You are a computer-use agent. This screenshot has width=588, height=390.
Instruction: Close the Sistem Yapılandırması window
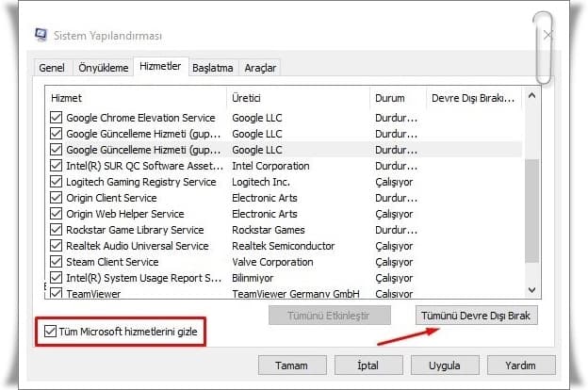547,35
